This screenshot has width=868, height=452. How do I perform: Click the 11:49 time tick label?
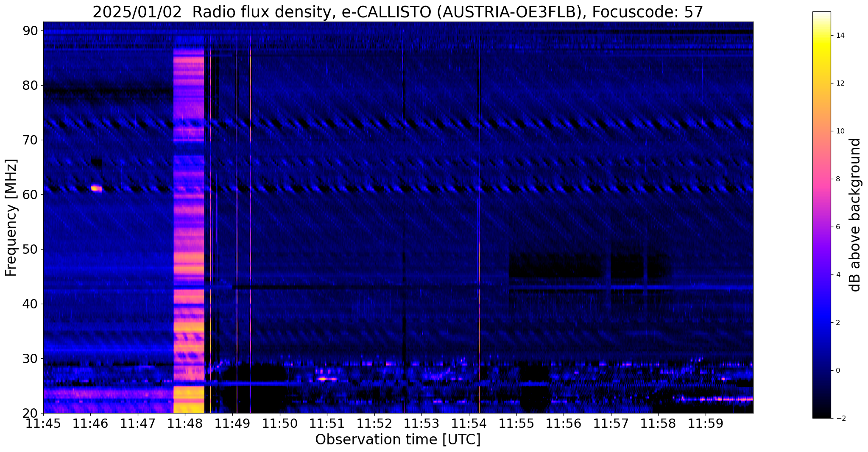coord(232,423)
